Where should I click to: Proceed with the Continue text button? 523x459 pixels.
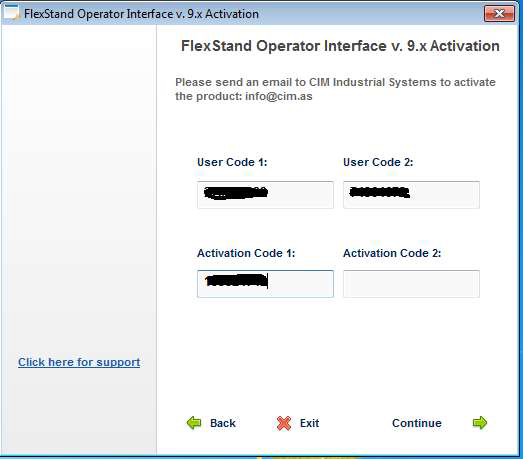tap(417, 423)
